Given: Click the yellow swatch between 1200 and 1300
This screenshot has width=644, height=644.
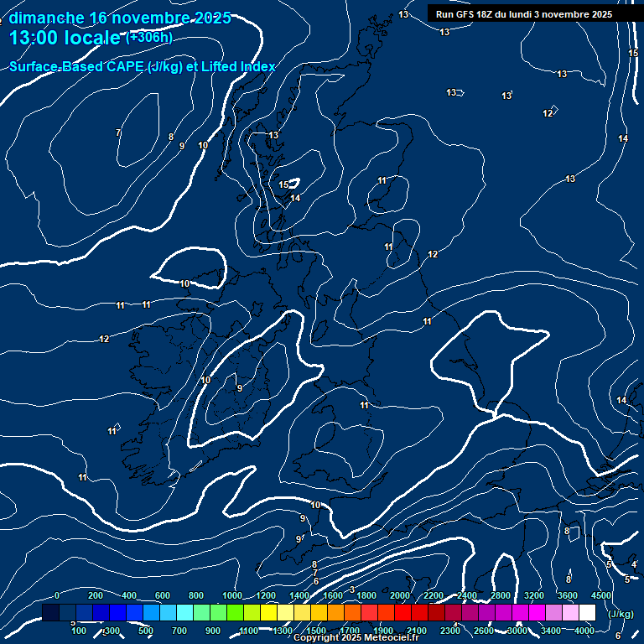Looking at the screenshot, I should pos(268,612).
